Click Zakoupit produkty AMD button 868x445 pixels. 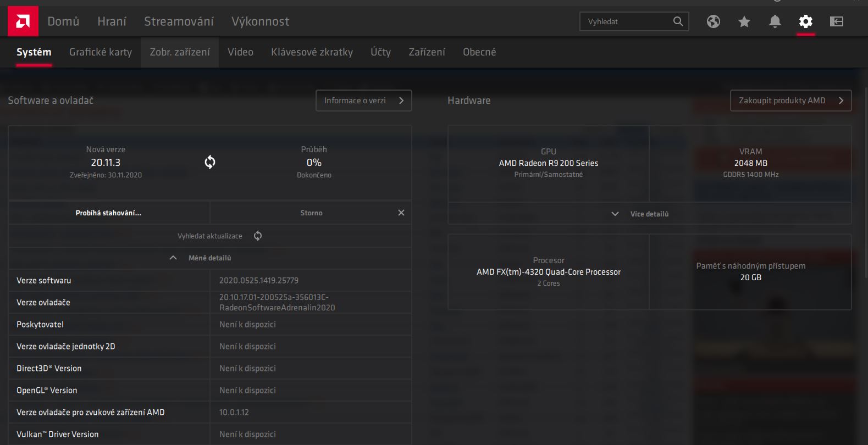[x=790, y=101]
